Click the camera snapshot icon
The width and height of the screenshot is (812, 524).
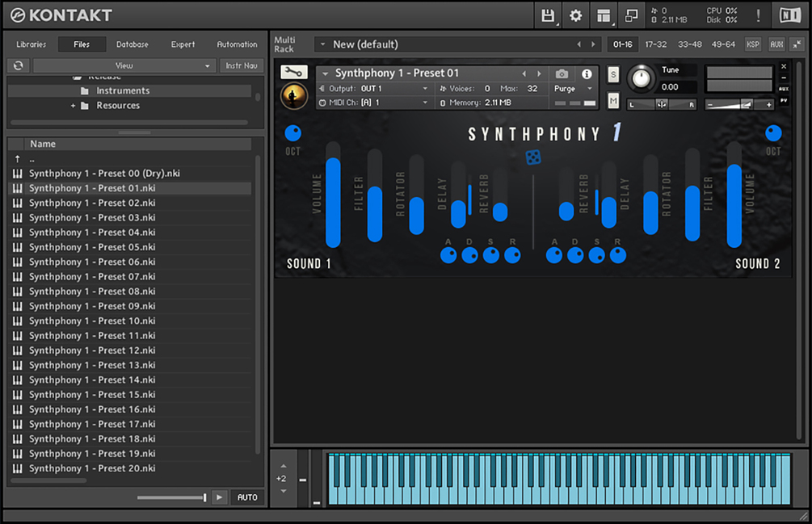[562, 74]
